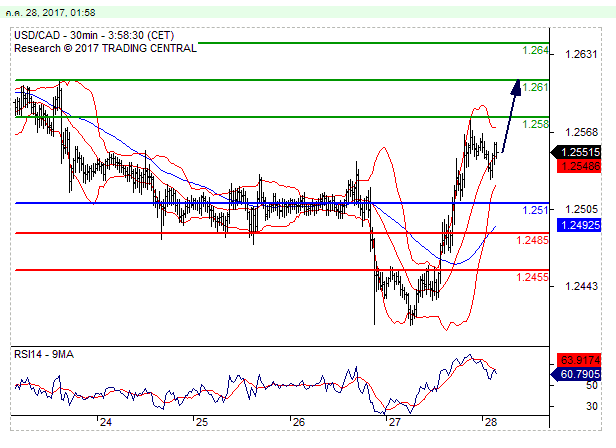This screenshot has height=448, width=616.
Task: Click the 1.2631 price axis value
Action: (581, 54)
